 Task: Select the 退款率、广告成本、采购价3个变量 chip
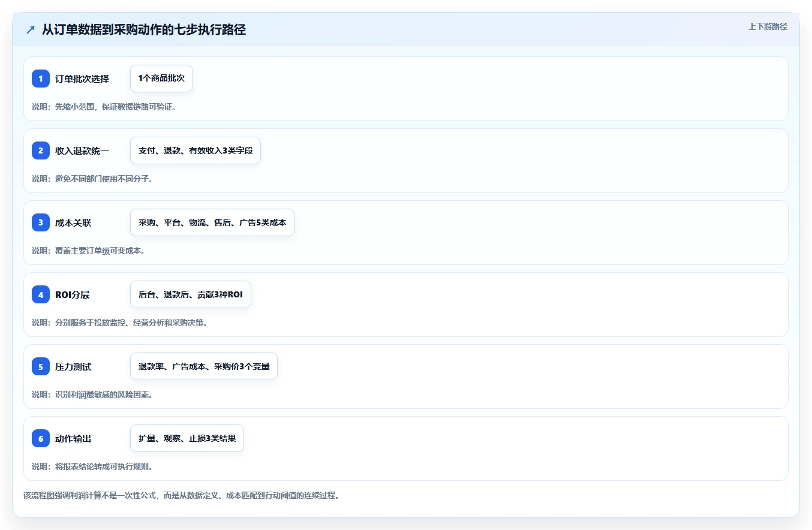204,366
